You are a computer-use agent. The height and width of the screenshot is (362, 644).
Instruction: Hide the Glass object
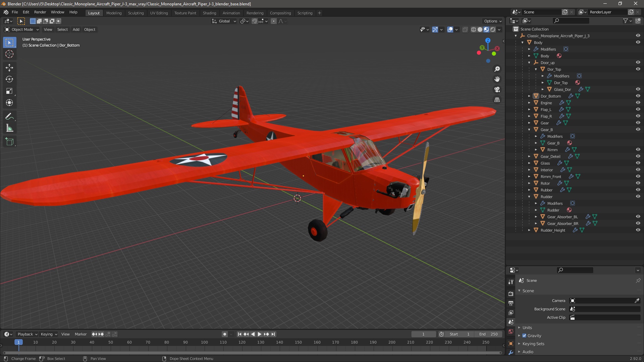tap(638, 163)
